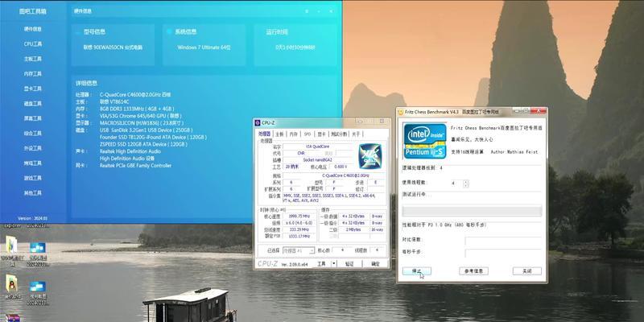Click the 运行时间 card heading

click(x=277, y=31)
